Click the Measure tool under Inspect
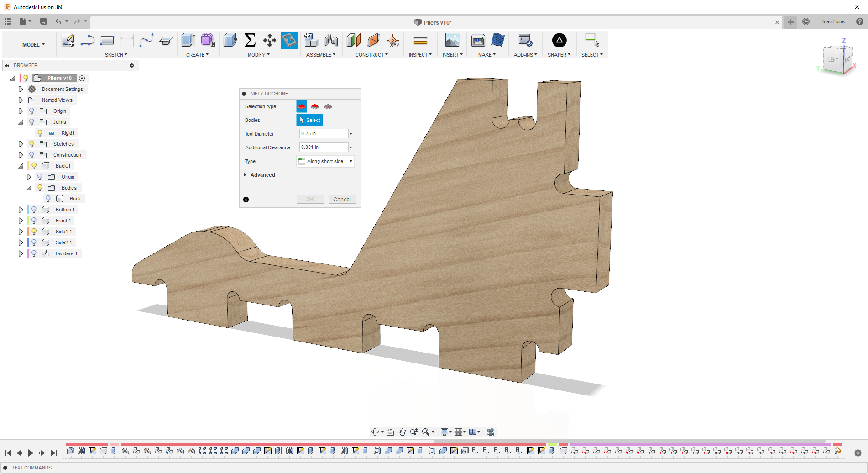This screenshot has height=474, width=868. click(420, 41)
